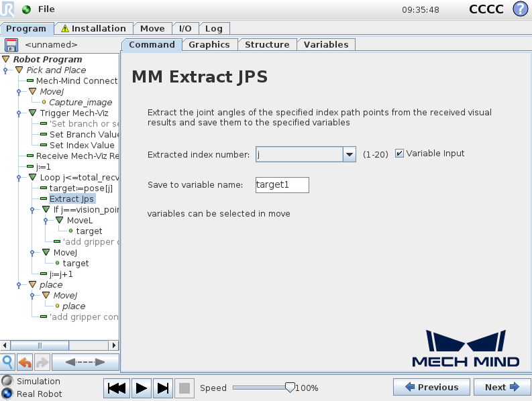The image size is (532, 401).
Task: Click the tree scrollbar right arrow
Action: 113,345
